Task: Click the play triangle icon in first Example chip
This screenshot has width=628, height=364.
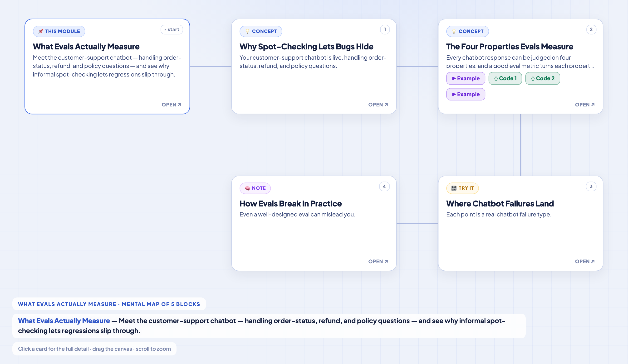Action: [454, 78]
